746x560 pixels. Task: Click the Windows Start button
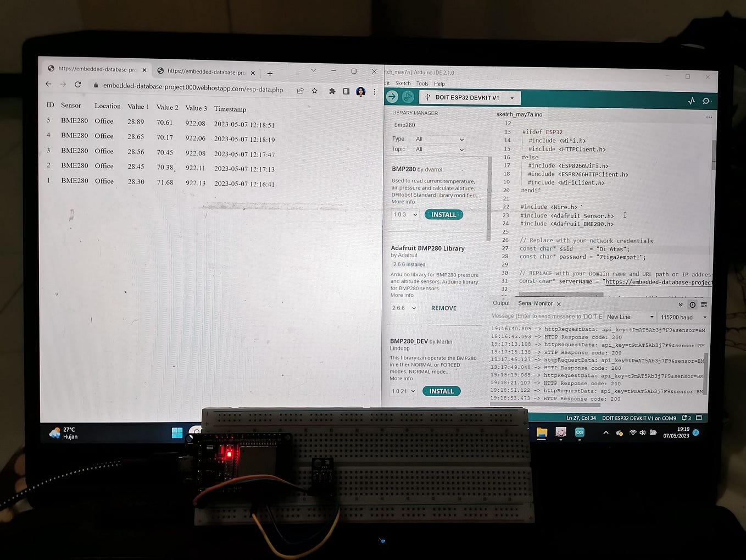(x=177, y=433)
